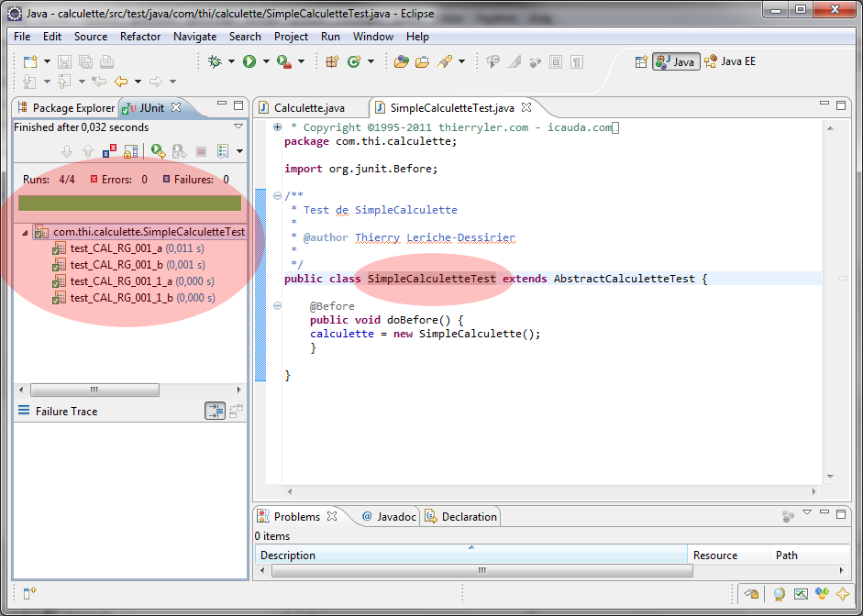Collapse the com.thi.calculette.SimpleCalculetteTest tree node
The image size is (863, 616).
[x=25, y=233]
